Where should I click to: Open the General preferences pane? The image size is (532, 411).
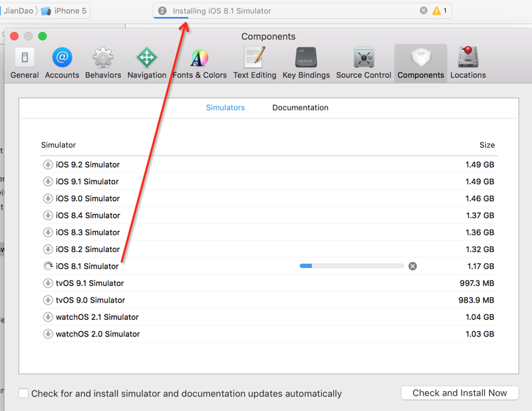[x=25, y=63]
